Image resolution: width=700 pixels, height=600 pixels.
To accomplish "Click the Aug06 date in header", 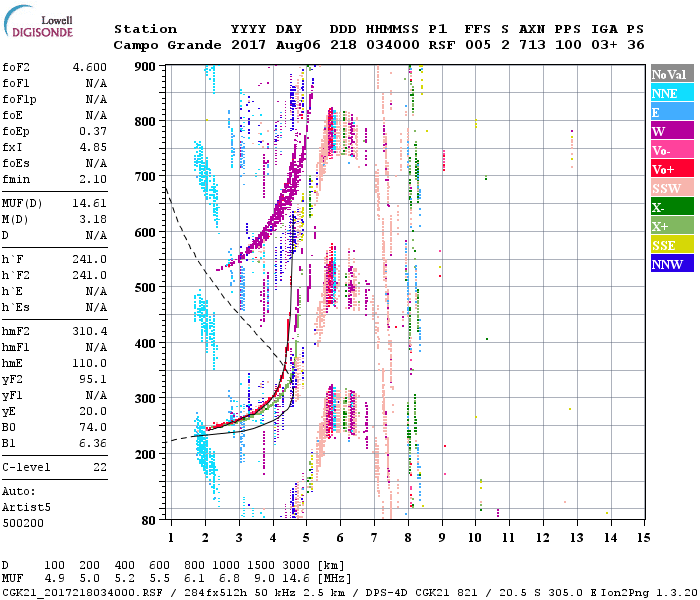I will (298, 45).
